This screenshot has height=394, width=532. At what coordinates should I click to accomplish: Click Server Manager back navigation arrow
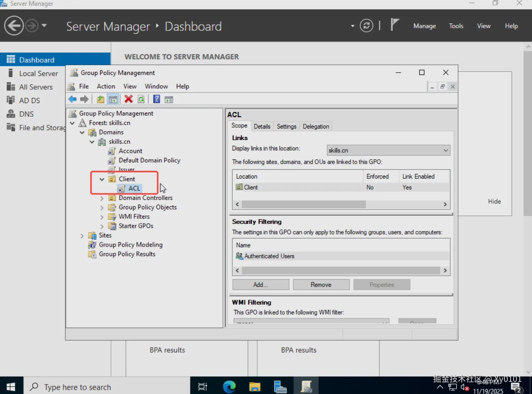14,26
